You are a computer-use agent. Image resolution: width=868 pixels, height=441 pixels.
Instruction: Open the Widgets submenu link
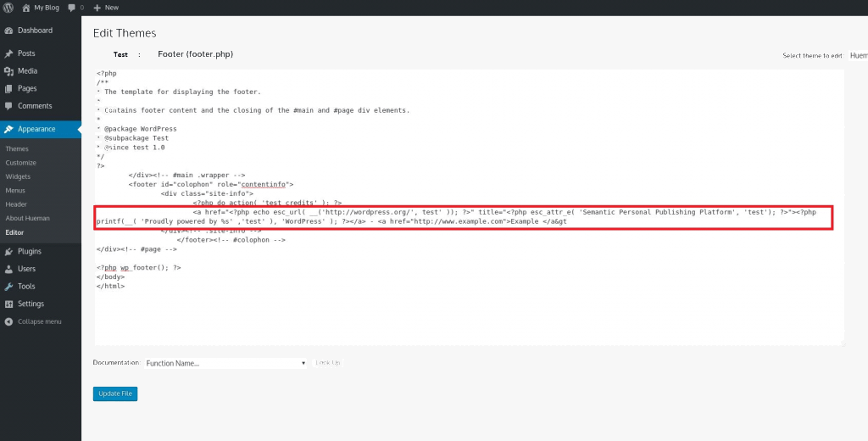point(18,176)
